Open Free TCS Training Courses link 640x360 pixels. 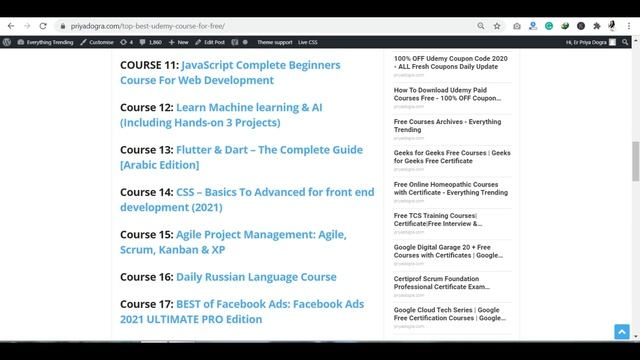[x=438, y=220]
